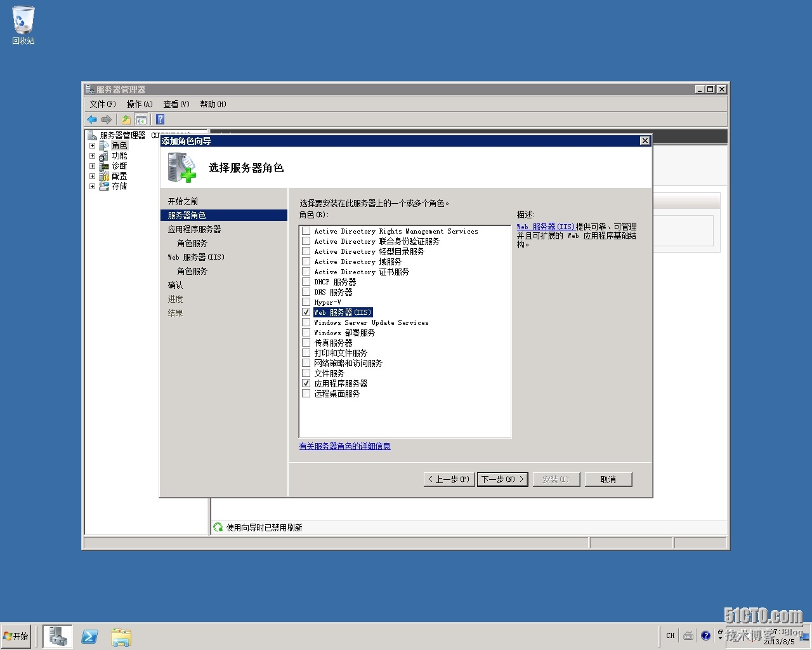Click the CH language indicator in the tray
The image size is (812, 650).
tap(671, 635)
